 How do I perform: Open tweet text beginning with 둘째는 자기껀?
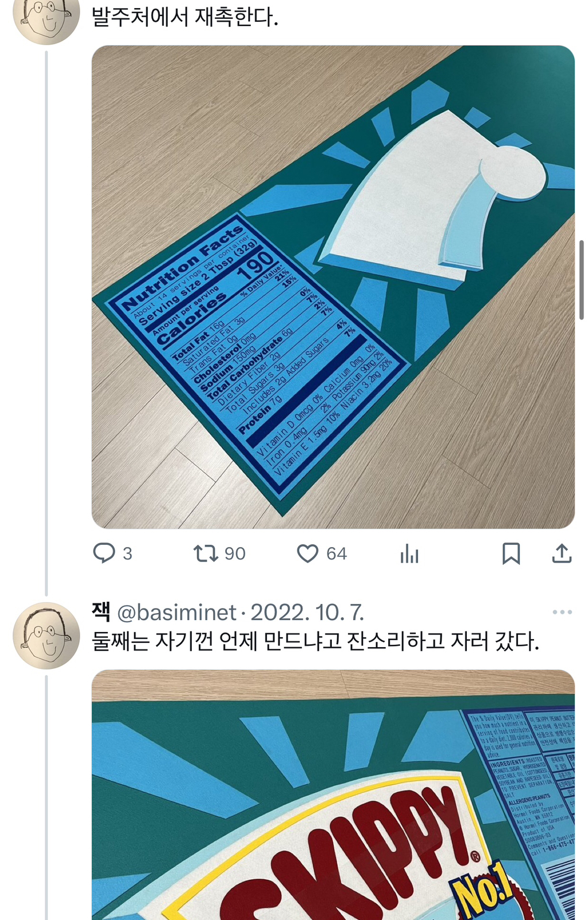[316, 641]
